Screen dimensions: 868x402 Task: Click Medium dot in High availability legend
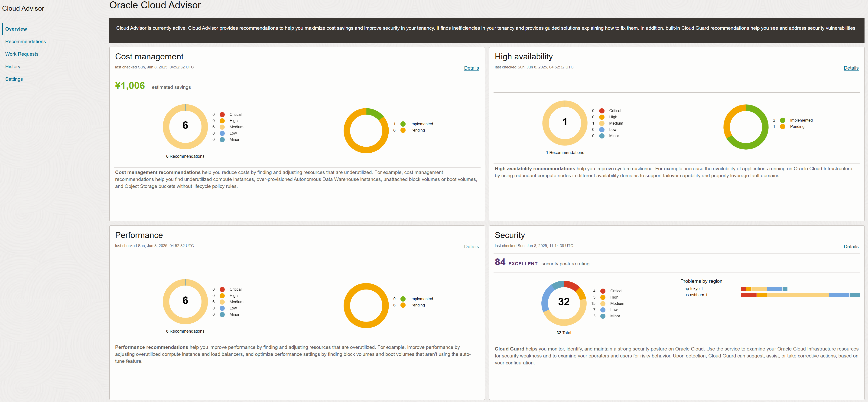(601, 123)
